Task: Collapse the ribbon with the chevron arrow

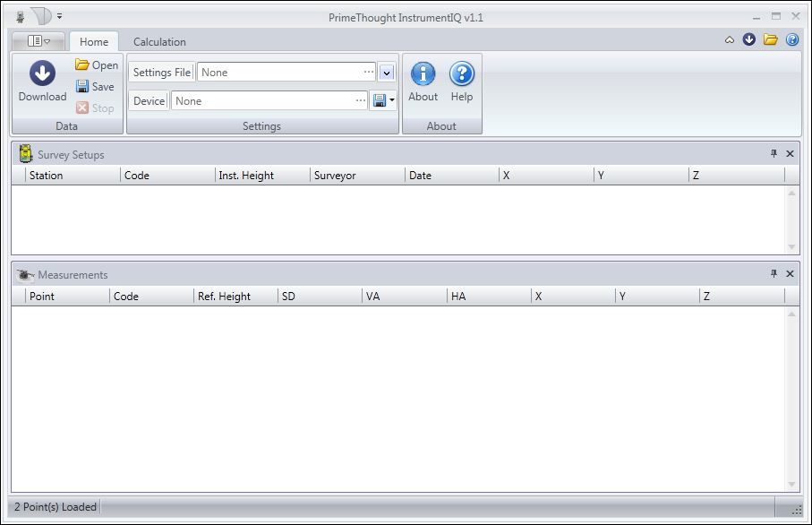Action: point(728,39)
